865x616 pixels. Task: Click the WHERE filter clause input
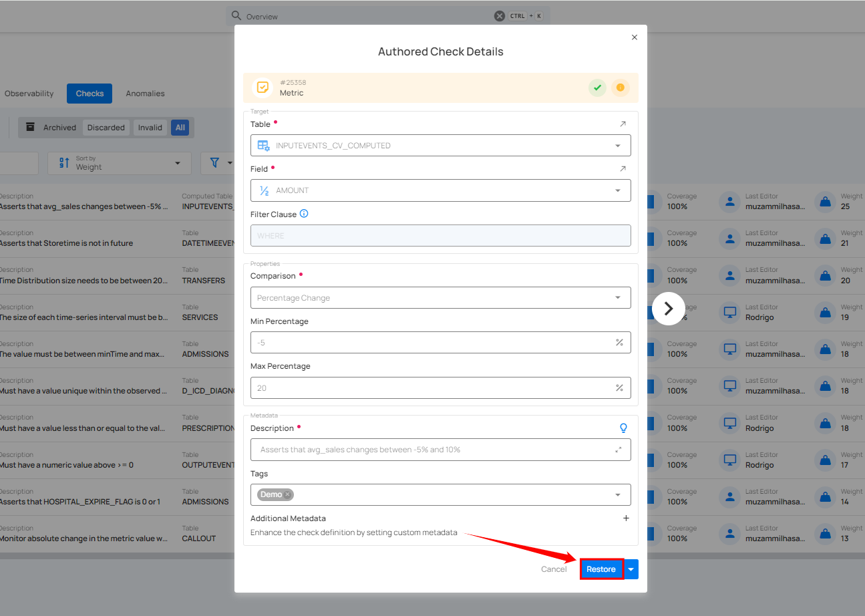(x=441, y=236)
